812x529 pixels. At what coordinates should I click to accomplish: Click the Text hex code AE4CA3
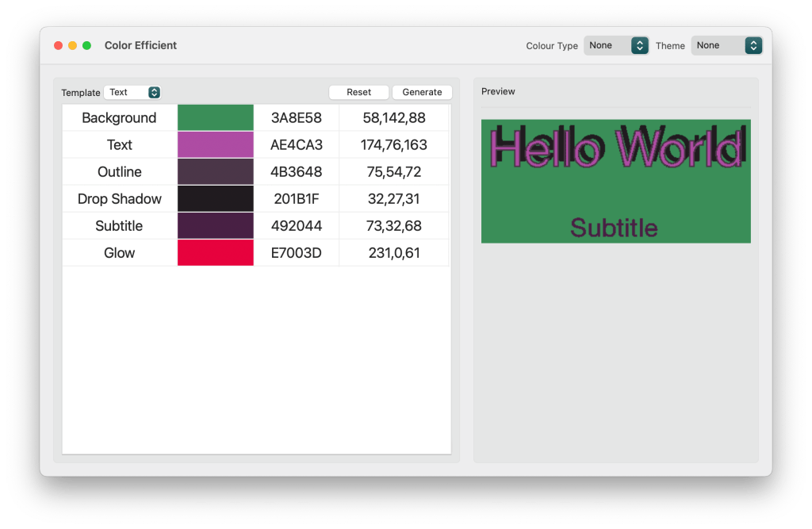click(x=297, y=145)
